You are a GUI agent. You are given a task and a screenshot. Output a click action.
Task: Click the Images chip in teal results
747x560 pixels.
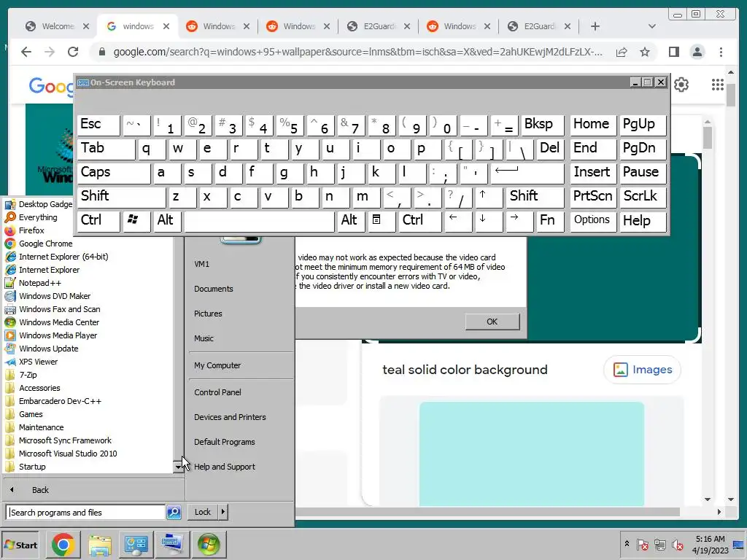pos(642,370)
